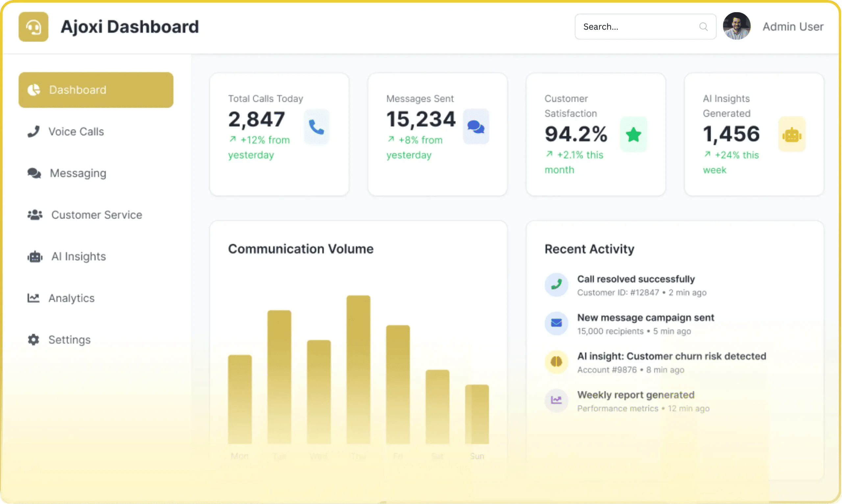The width and height of the screenshot is (842, 504).
Task: Open the Messaging section
Action: click(x=96, y=173)
